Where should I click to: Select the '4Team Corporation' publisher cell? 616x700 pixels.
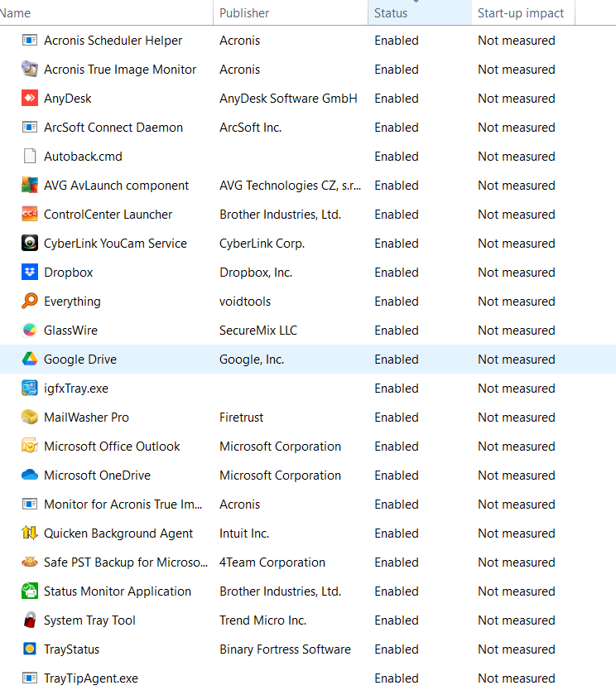[x=272, y=562]
